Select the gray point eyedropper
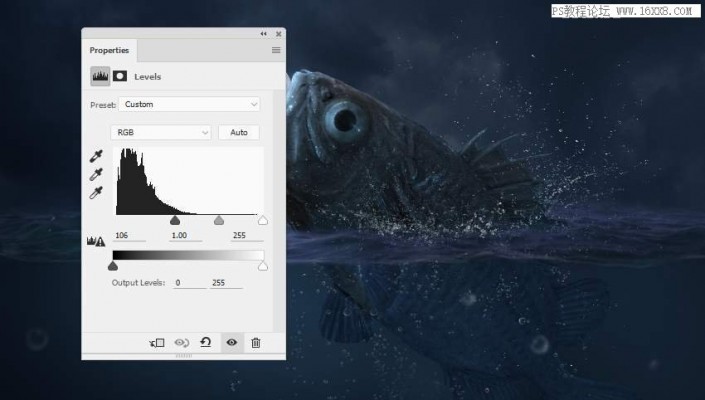Image resolution: width=705 pixels, height=400 pixels. 96,174
